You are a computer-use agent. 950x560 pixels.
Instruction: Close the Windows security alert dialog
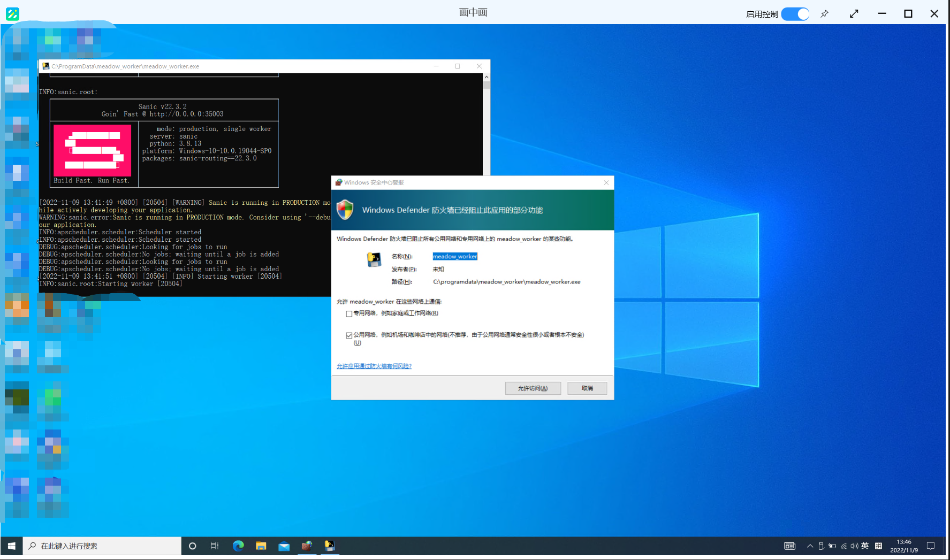[606, 183]
